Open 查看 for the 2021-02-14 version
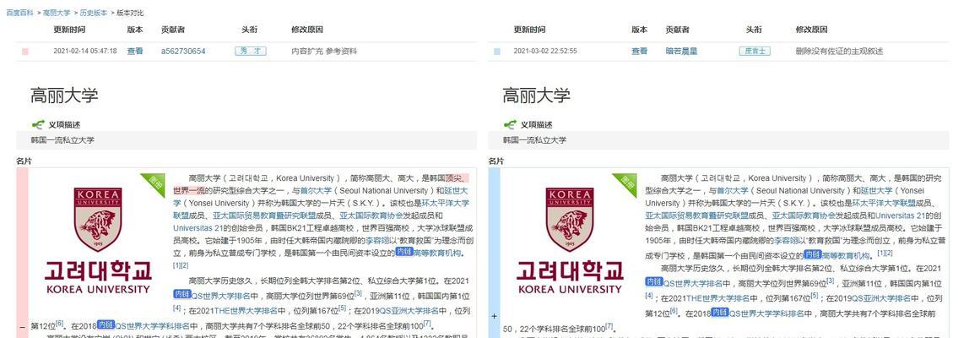This screenshot has width=980, height=338. (x=135, y=52)
